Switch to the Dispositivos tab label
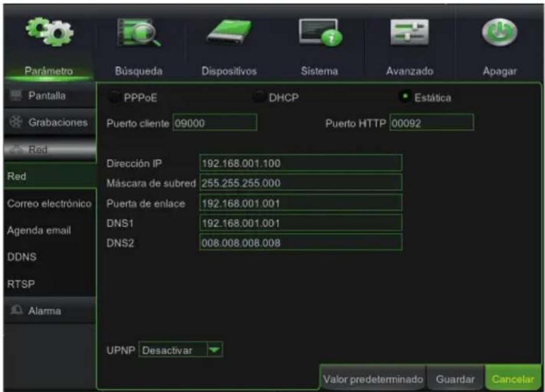 (x=229, y=71)
